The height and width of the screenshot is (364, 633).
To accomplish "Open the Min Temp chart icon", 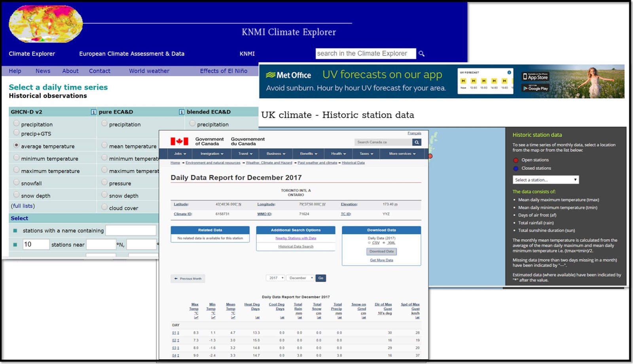I will (213, 318).
